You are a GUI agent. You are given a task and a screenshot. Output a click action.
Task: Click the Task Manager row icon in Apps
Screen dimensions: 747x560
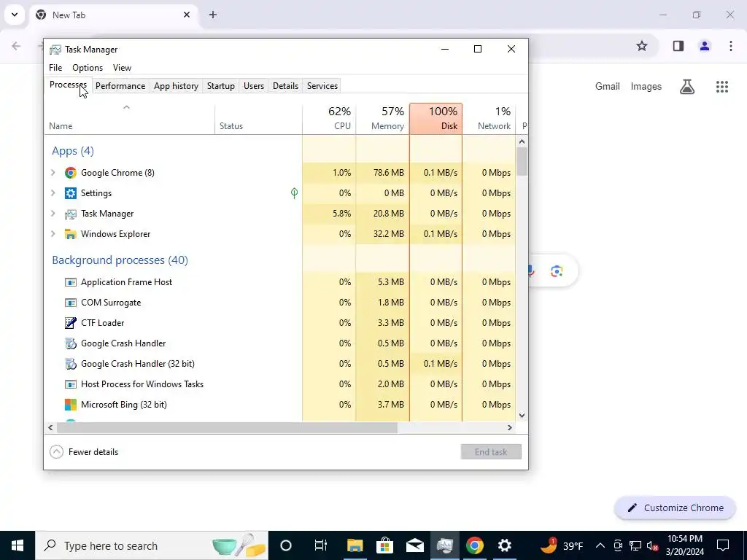(x=71, y=214)
